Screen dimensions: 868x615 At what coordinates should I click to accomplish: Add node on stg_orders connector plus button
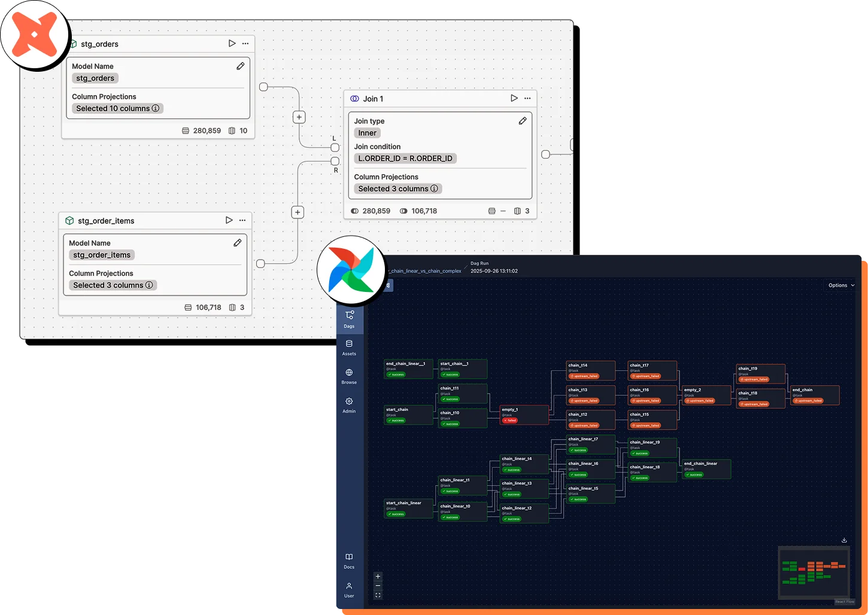[x=299, y=117]
